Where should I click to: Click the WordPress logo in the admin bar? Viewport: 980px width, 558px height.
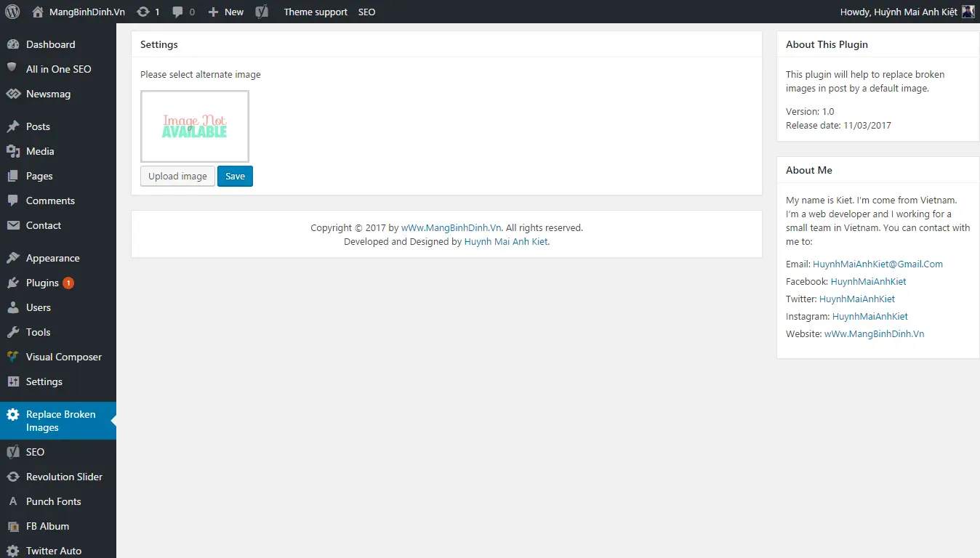pos(12,12)
